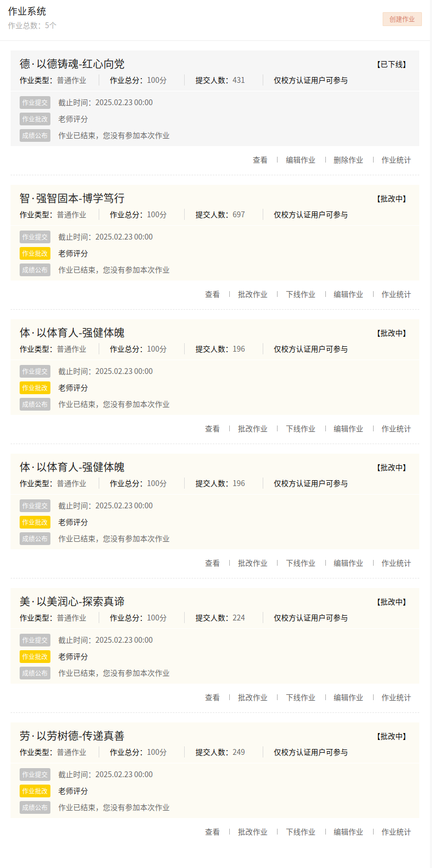Click 编辑作业 for 智·强智固本-博学笃行
Image resolution: width=432 pixels, height=868 pixels.
point(348,294)
